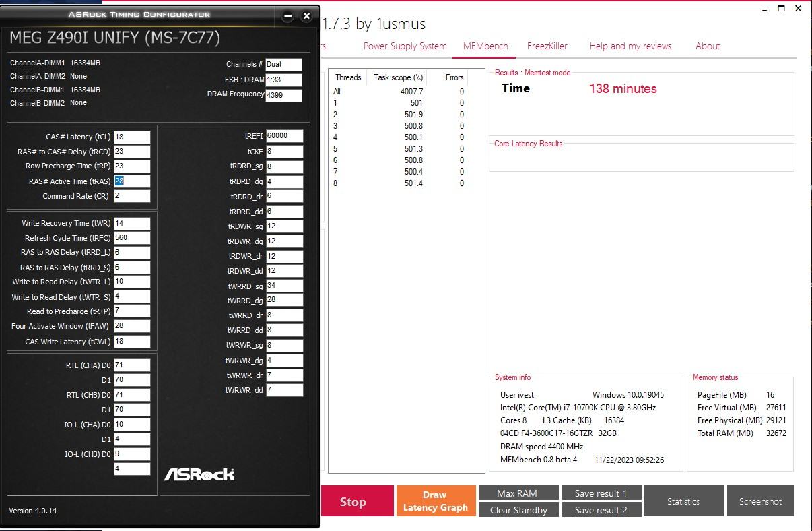812x531 pixels.
Task: Click the CAS# Latency (tCL) field
Action: pyautogui.click(x=132, y=137)
